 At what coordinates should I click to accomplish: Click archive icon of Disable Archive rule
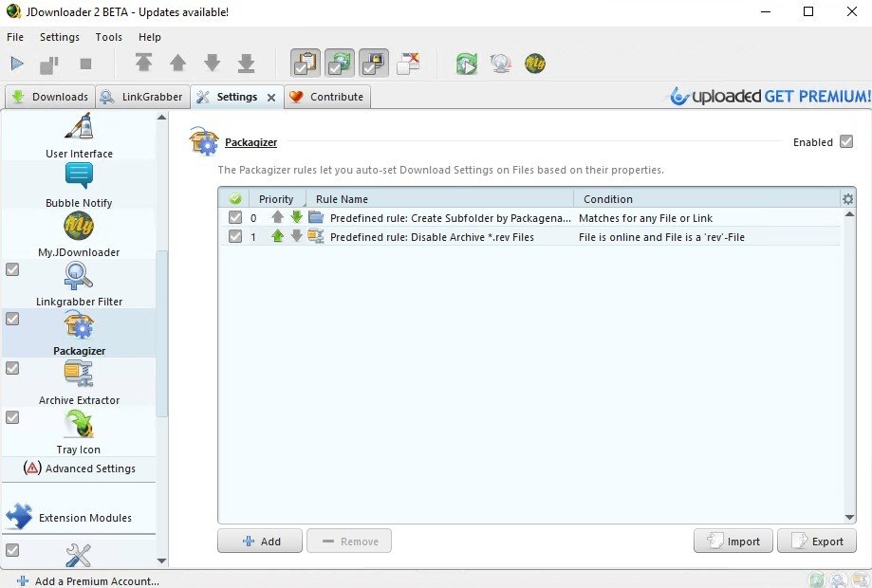pyautogui.click(x=316, y=236)
